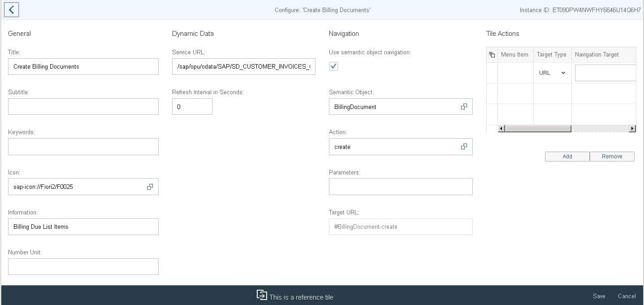
Task: Click into the Title input field
Action: [x=83, y=66]
